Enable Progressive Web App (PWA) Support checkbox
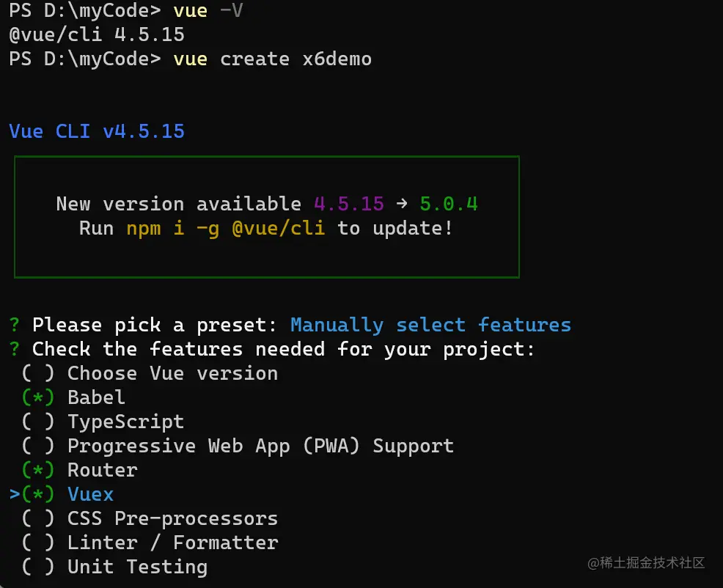Viewport: 723px width, 588px height. [x=38, y=446]
